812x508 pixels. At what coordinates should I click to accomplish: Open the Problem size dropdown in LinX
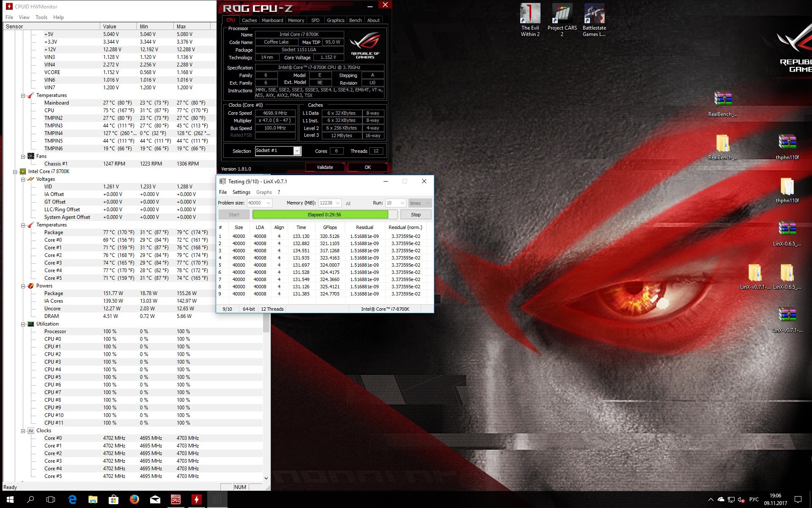[x=269, y=203]
